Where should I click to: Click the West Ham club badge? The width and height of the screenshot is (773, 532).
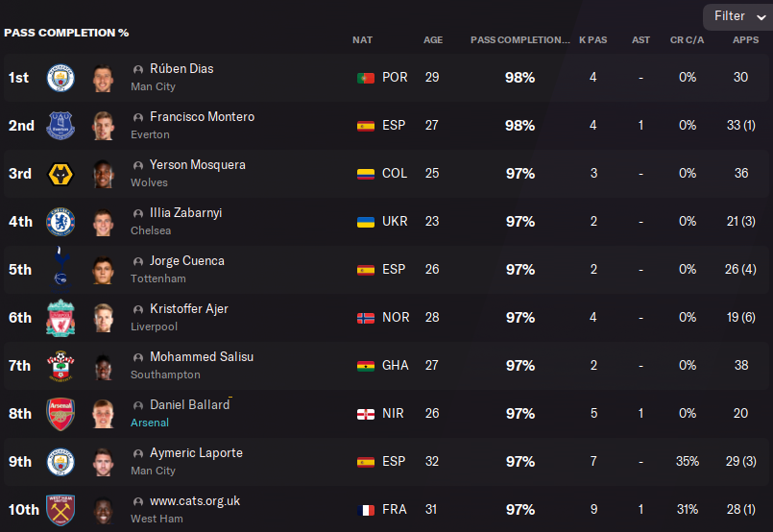click(x=60, y=510)
